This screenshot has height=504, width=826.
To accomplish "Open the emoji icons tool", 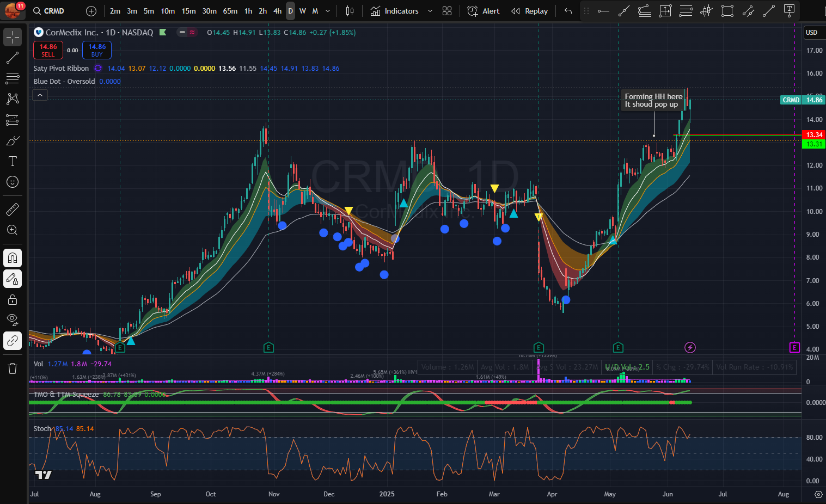I will coord(13,182).
